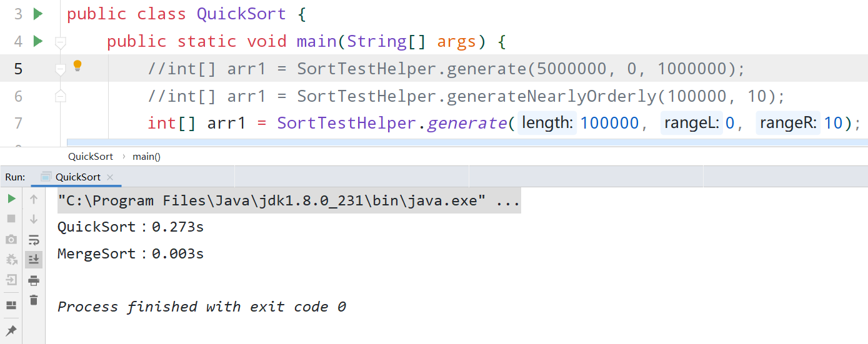Click the Stop process button
This screenshot has width=868, height=344.
pyautogui.click(x=11, y=219)
